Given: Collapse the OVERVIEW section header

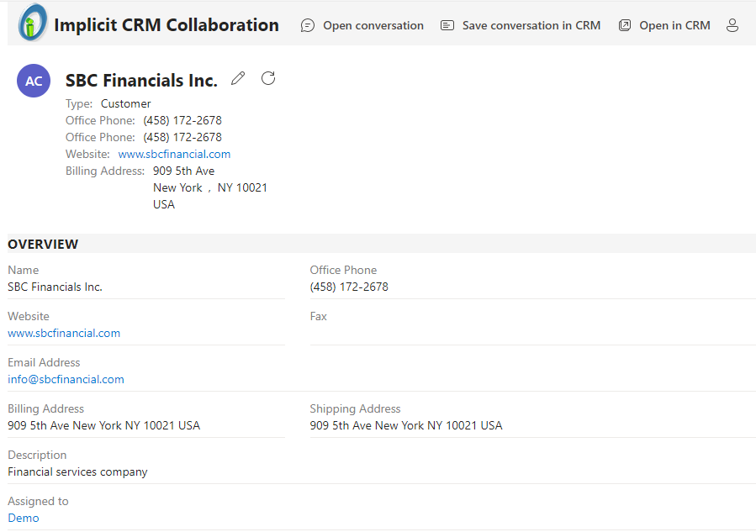Looking at the screenshot, I should click(43, 244).
